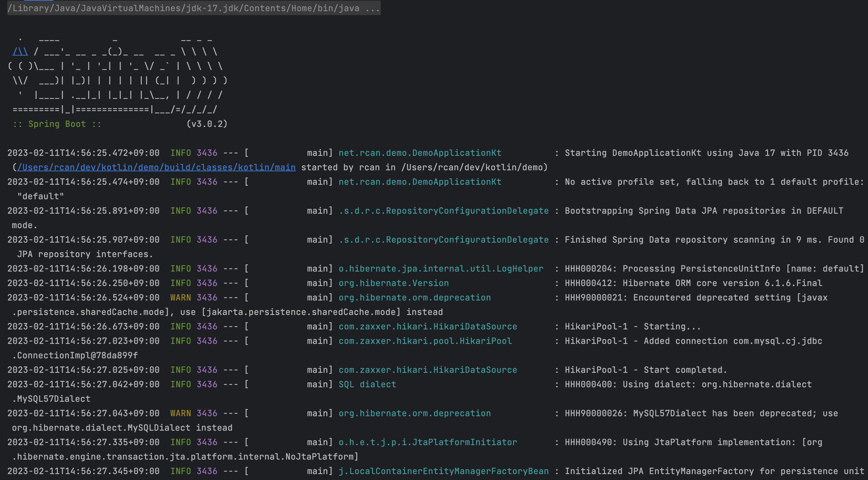Click the HikariPool-1 - Starting... message

633,326
